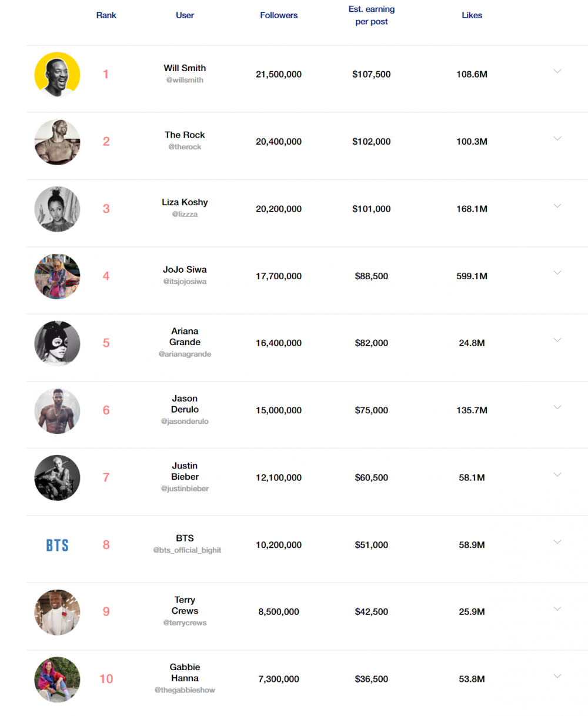Click The Rock's profile picture
Image resolution: width=588 pixels, height=716 pixels.
[57, 142]
